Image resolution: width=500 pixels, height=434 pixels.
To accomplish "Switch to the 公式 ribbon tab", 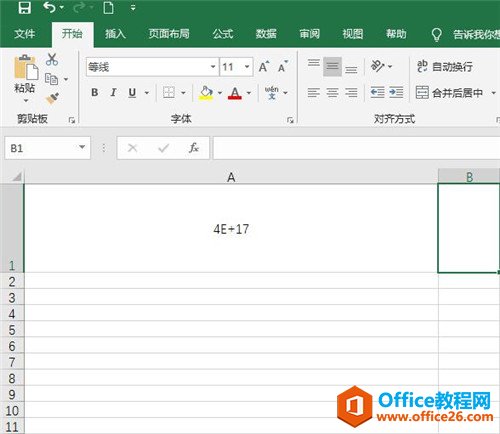I will 223,33.
